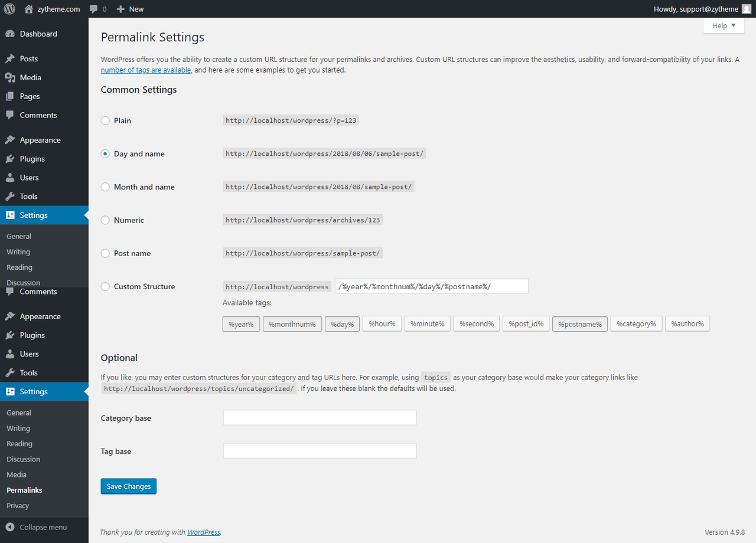Add the %minute% tag
Screen dimensions: 756x543
click(428, 323)
